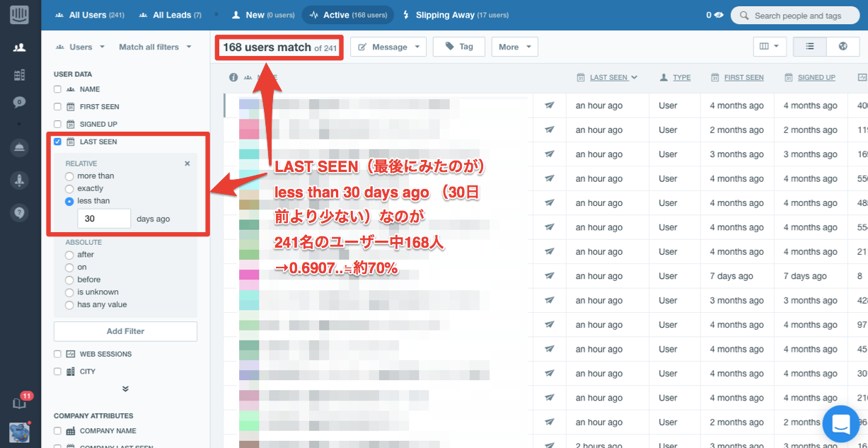Open the rocket icon in sidebar
The image size is (868, 448).
click(19, 180)
